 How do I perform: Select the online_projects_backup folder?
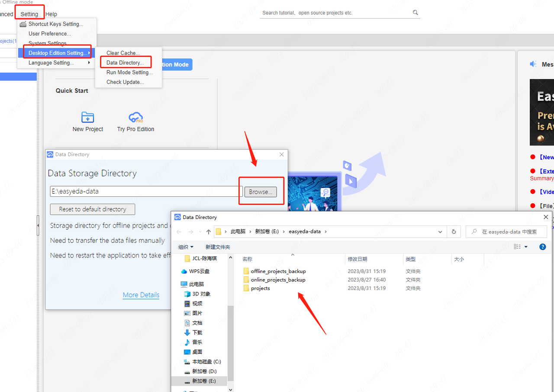pyautogui.click(x=274, y=280)
